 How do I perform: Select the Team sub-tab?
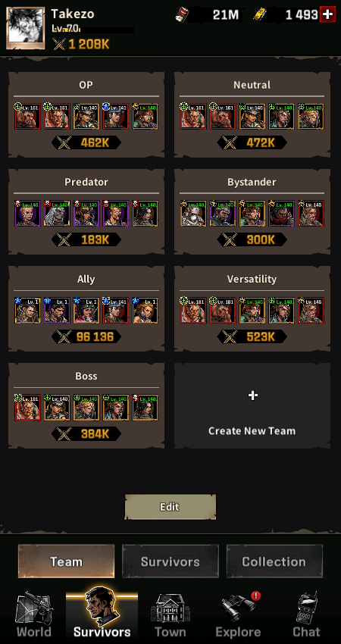[x=66, y=561]
